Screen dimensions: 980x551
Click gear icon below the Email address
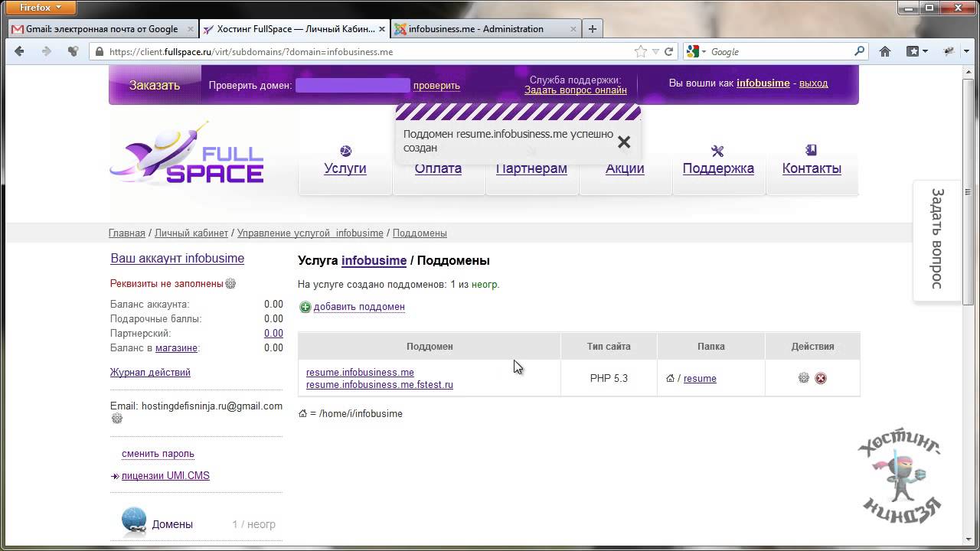point(117,419)
